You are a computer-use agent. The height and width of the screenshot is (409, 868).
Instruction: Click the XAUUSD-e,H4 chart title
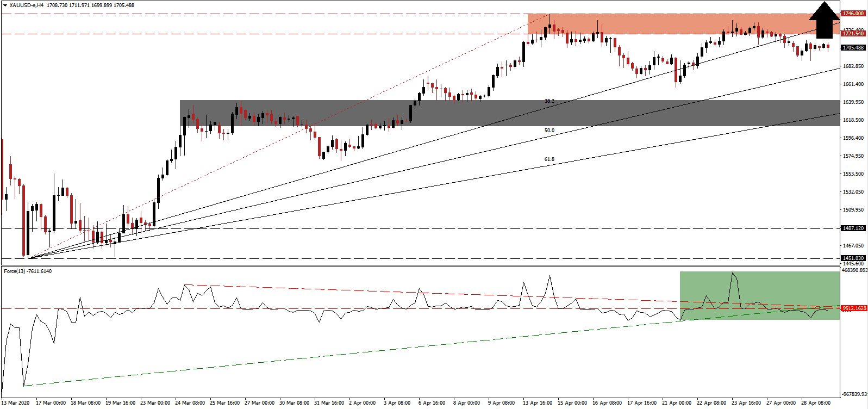tap(27, 5)
